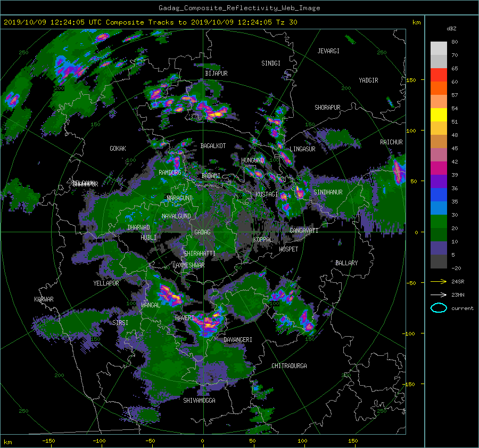Image resolution: width=479 pixels, height=448 pixels.
Task: Click the white 23MN arrow legend icon
Action: pyautogui.click(x=439, y=295)
